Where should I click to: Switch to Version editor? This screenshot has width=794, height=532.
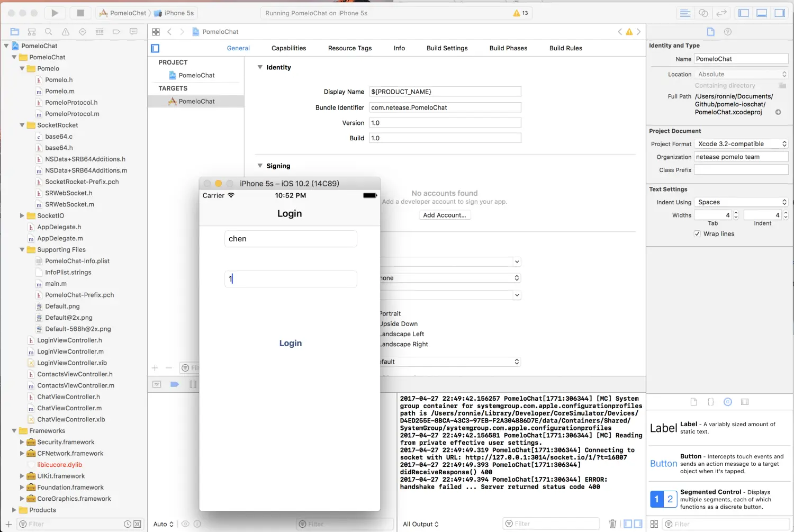click(721, 13)
